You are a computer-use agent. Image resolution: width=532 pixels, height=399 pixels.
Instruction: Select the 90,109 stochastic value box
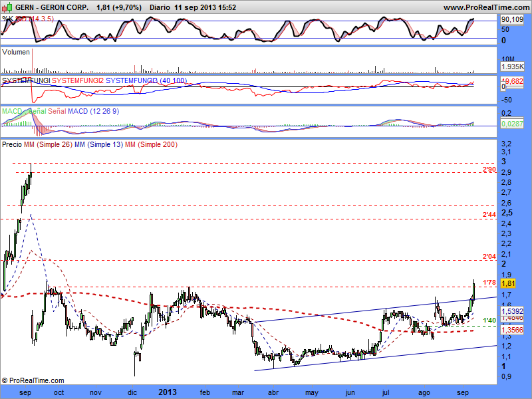512,20
